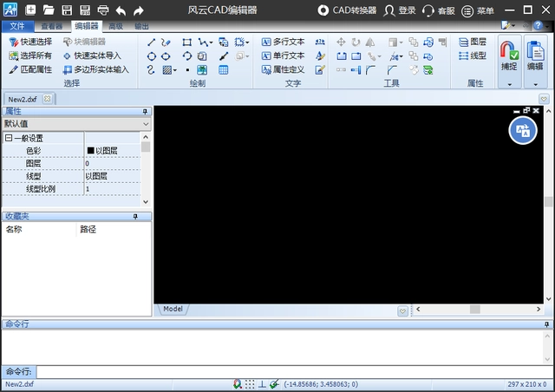Screen dimensions: 555x392
Task: Open the polyline tool dropdown arrow
Action: [211, 42]
